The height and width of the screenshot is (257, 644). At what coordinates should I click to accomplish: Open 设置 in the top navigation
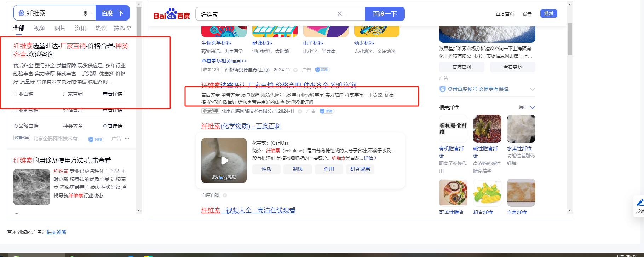pos(527,14)
